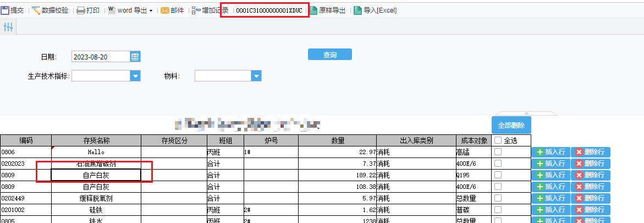The image size is (644, 223).
Task: Run 数据校验 data validation
Action: coord(50,10)
